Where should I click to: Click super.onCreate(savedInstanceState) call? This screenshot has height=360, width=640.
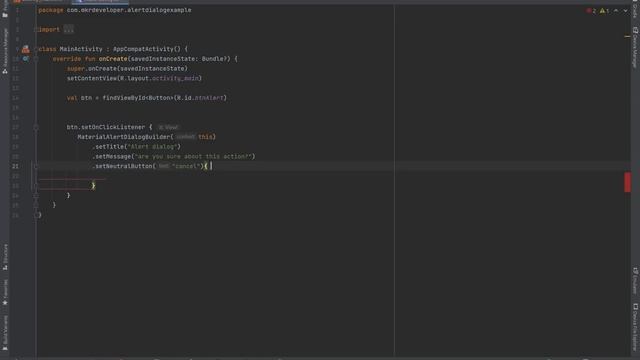coord(127,69)
